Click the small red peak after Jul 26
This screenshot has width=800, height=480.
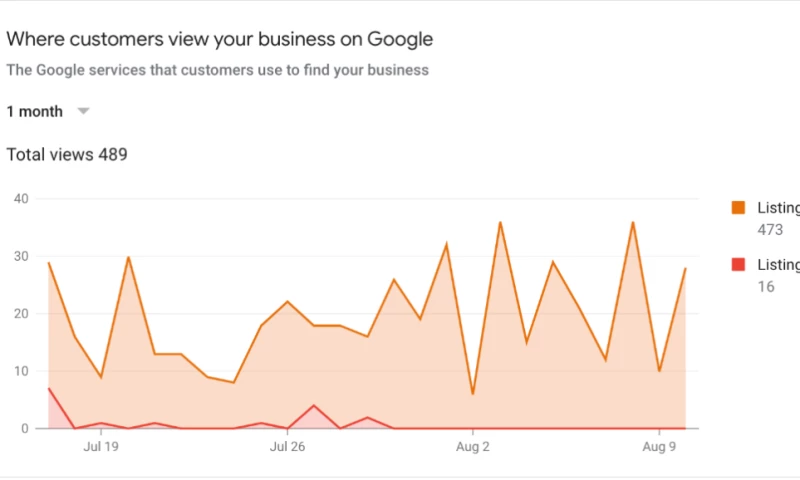[314, 405]
